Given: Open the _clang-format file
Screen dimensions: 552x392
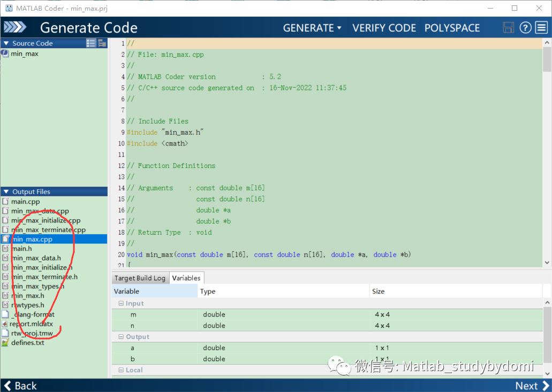Looking at the screenshot, I should 33,314.
